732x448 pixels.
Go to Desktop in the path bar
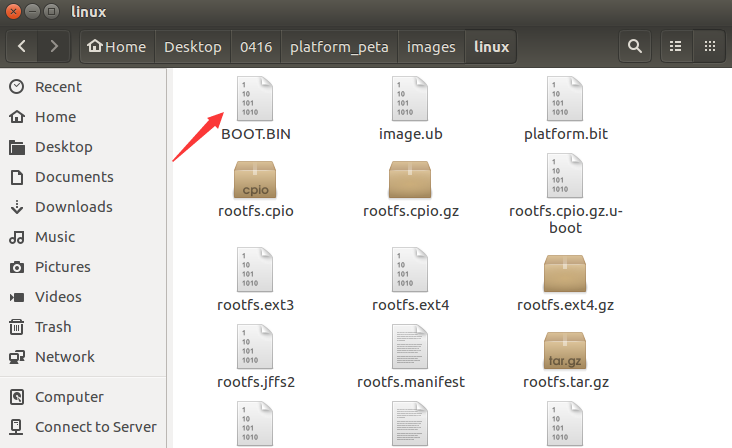coord(193,46)
